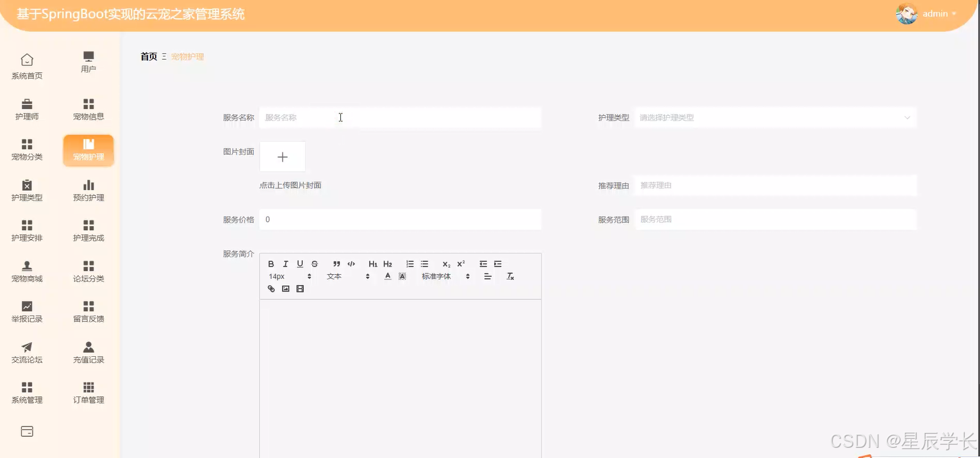Open 系统首页 in the sidebar
The width and height of the screenshot is (980, 458).
27,67
